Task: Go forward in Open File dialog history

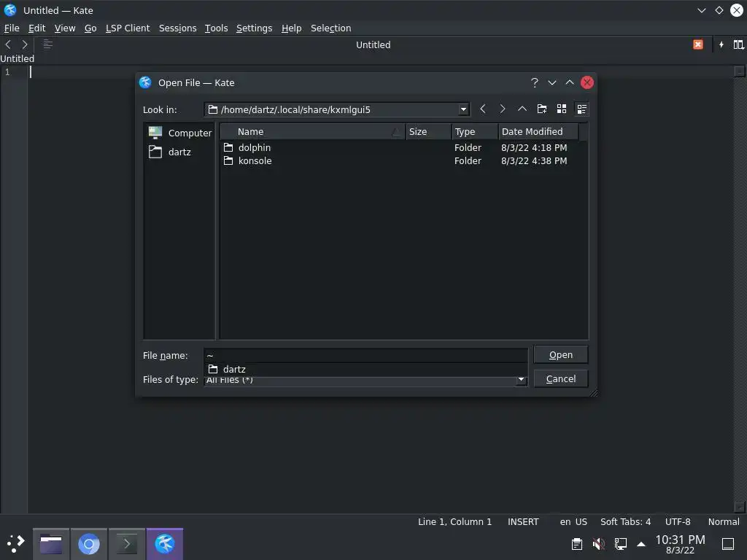Action: (x=502, y=109)
